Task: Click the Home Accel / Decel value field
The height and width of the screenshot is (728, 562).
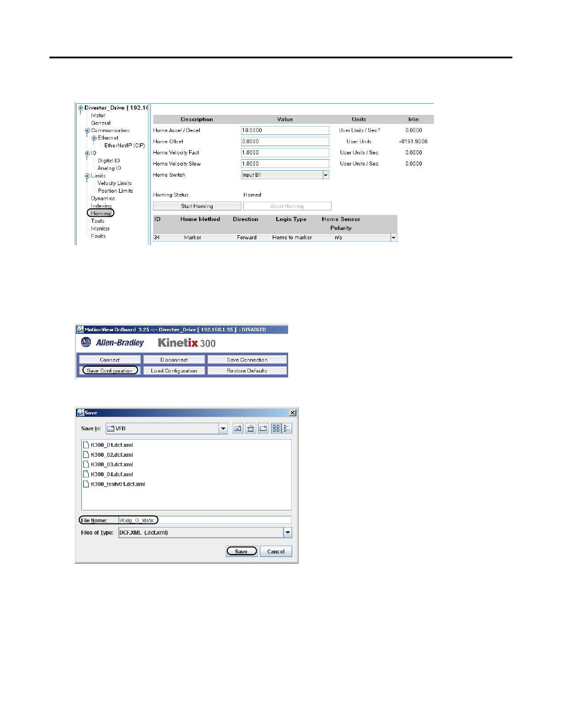Action: (x=285, y=130)
